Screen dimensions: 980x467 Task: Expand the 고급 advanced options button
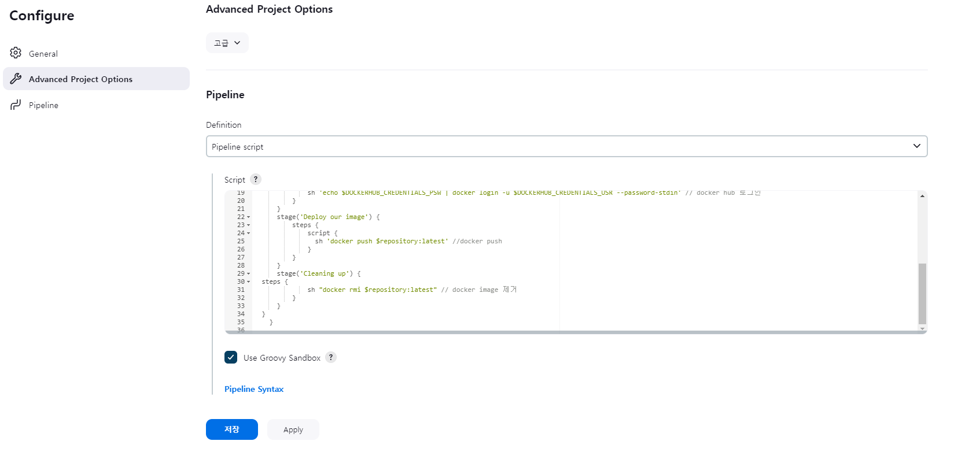click(x=227, y=43)
